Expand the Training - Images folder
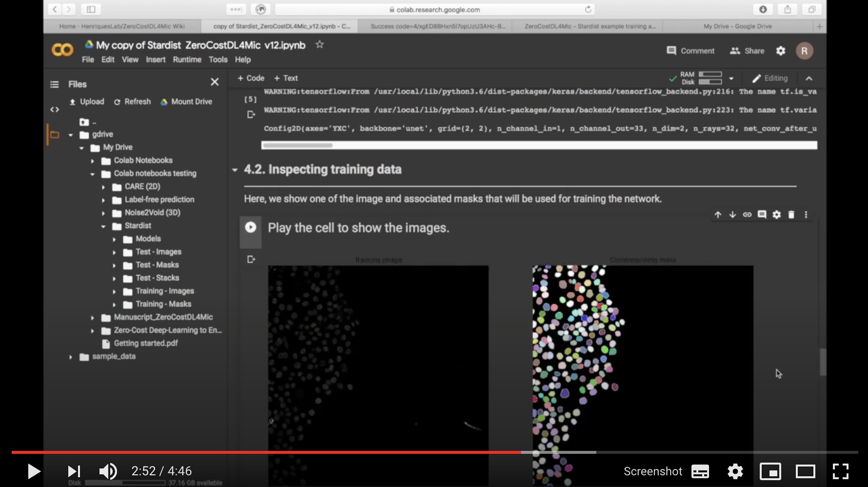 point(114,291)
